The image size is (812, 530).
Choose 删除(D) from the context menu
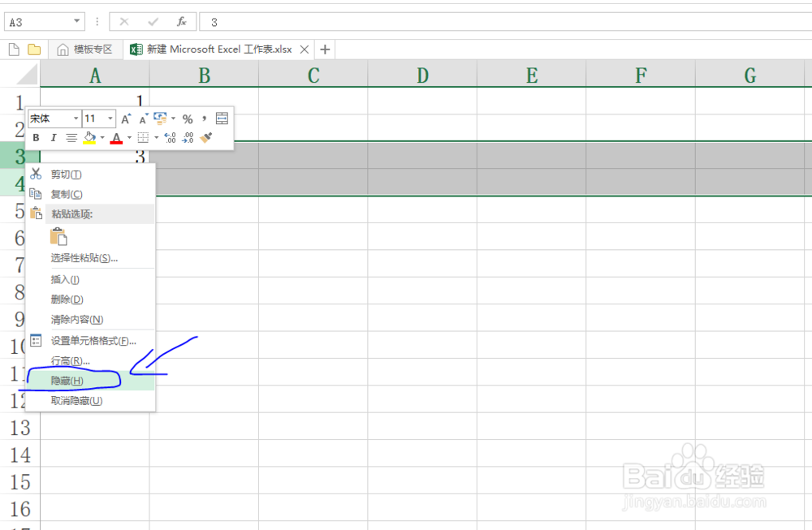[x=90, y=299]
